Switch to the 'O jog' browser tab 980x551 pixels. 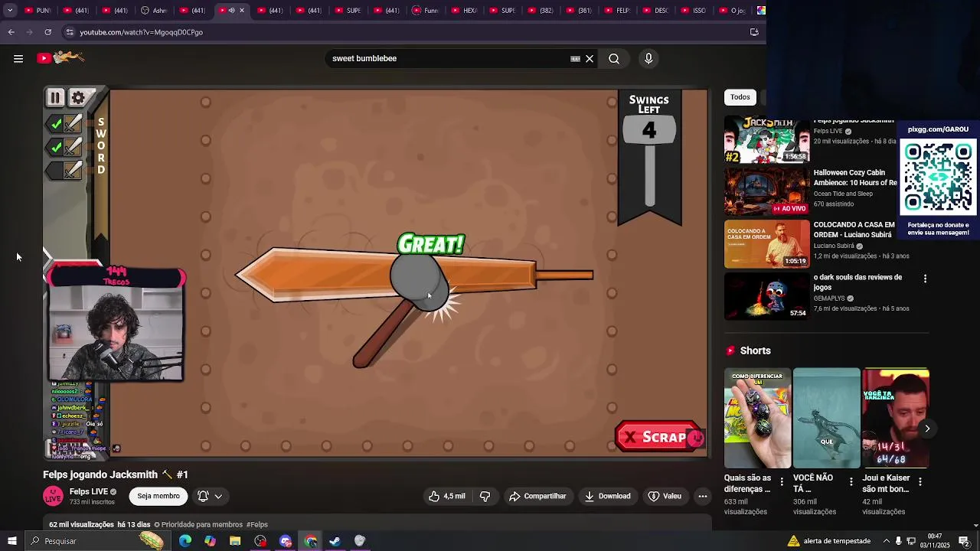pyautogui.click(x=731, y=11)
